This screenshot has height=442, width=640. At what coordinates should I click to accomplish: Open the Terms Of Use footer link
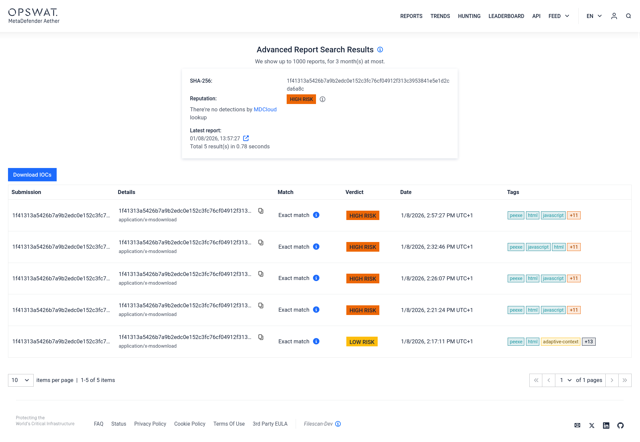(229, 424)
